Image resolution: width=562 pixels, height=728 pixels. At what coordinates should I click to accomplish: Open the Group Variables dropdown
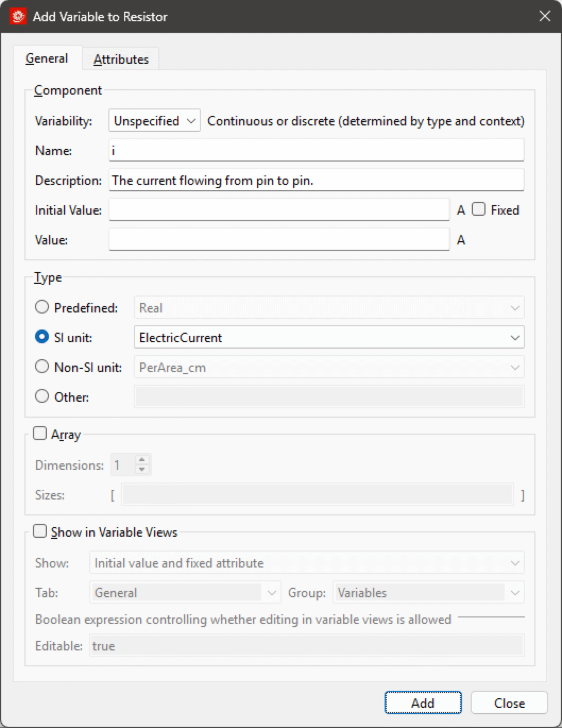[429, 592]
